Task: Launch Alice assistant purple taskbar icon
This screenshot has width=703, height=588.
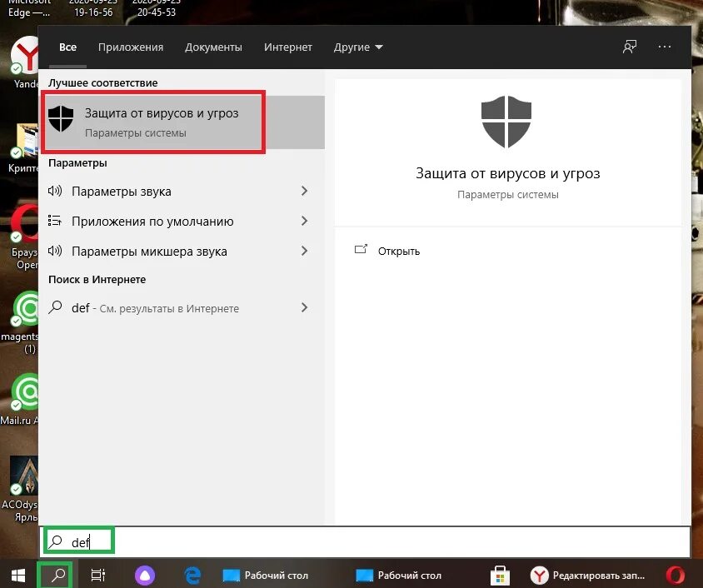Action: point(145,576)
